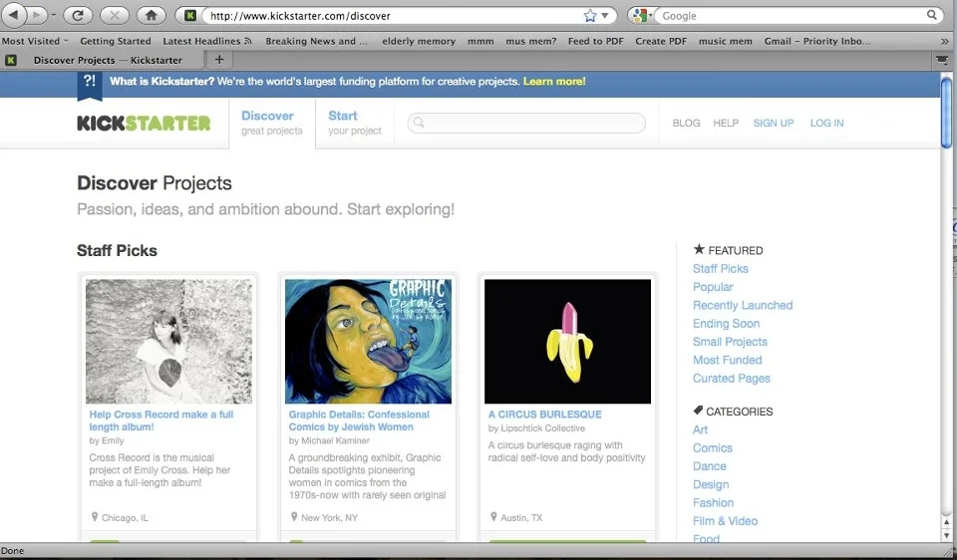Open the elderly memory bookmark
This screenshot has height=560, width=957.
(419, 41)
